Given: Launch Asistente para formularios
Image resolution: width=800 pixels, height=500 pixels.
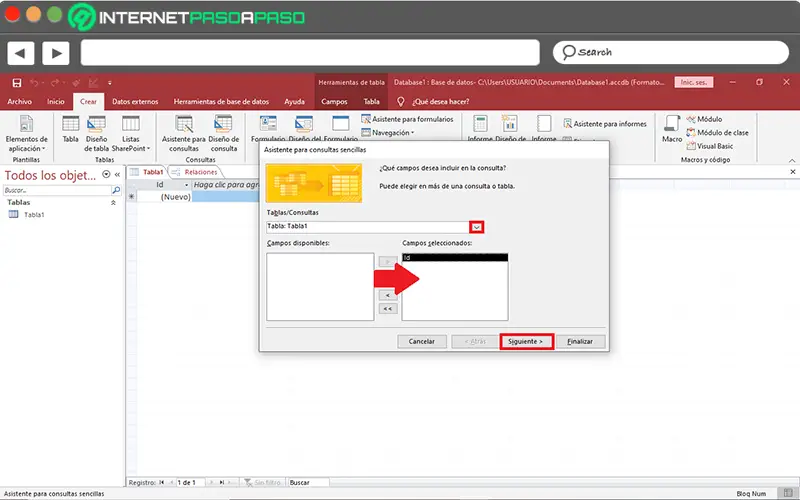Looking at the screenshot, I should pyautogui.click(x=407, y=119).
